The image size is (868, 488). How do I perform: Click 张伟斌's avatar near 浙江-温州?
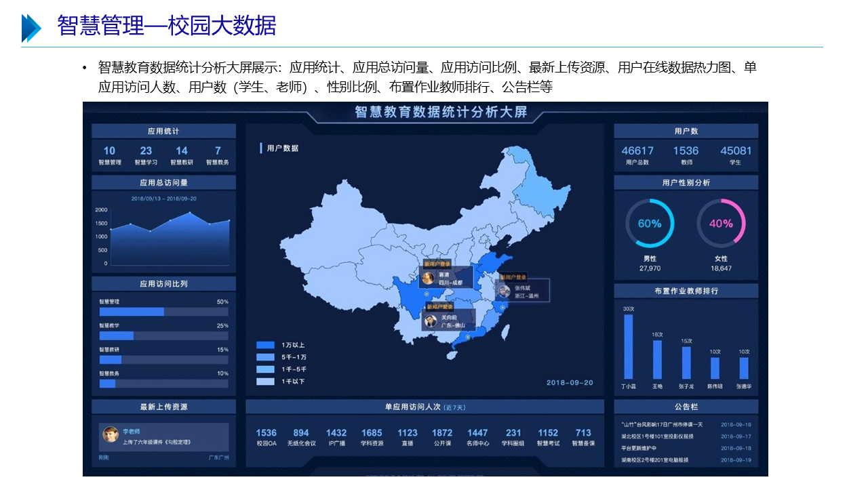pyautogui.click(x=503, y=291)
